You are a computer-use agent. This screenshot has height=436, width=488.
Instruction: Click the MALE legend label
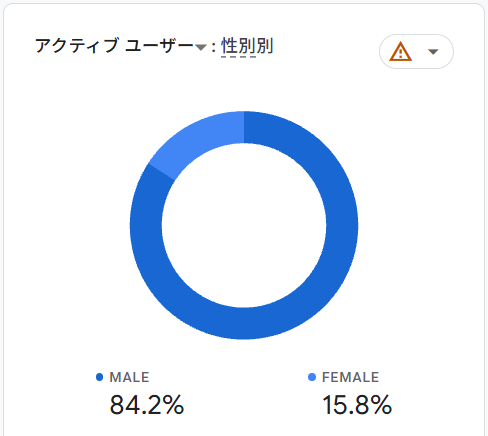point(129,377)
